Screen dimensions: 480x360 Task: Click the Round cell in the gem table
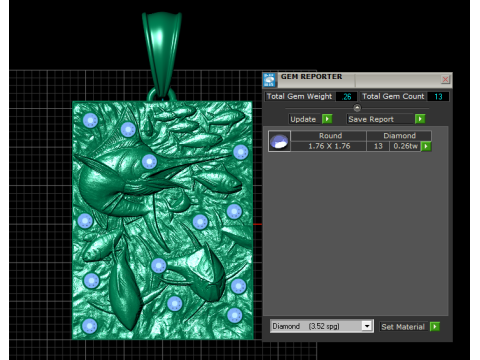(329, 136)
